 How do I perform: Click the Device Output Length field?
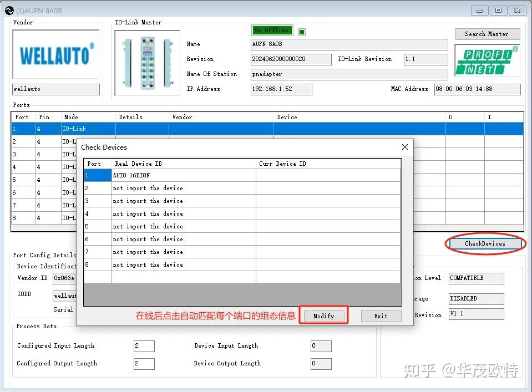click(x=321, y=364)
